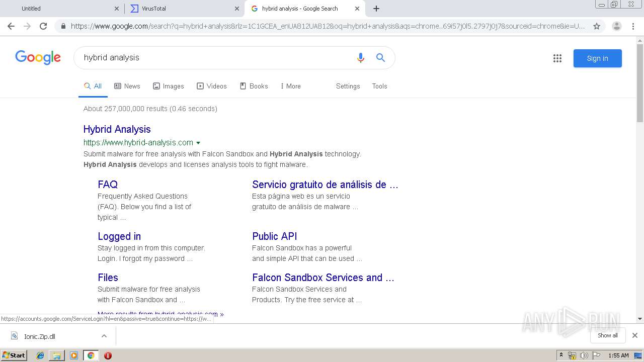Bookmark this page with the star icon
644x362 pixels.
point(597,26)
